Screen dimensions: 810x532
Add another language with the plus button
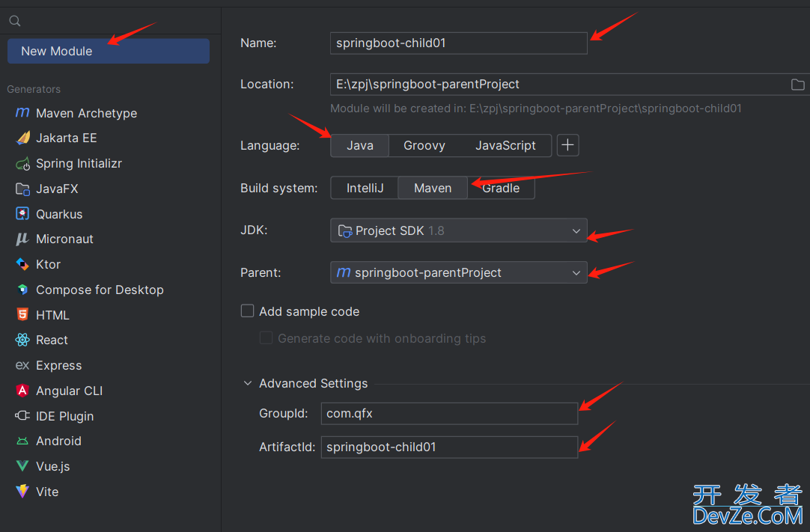pyautogui.click(x=567, y=145)
